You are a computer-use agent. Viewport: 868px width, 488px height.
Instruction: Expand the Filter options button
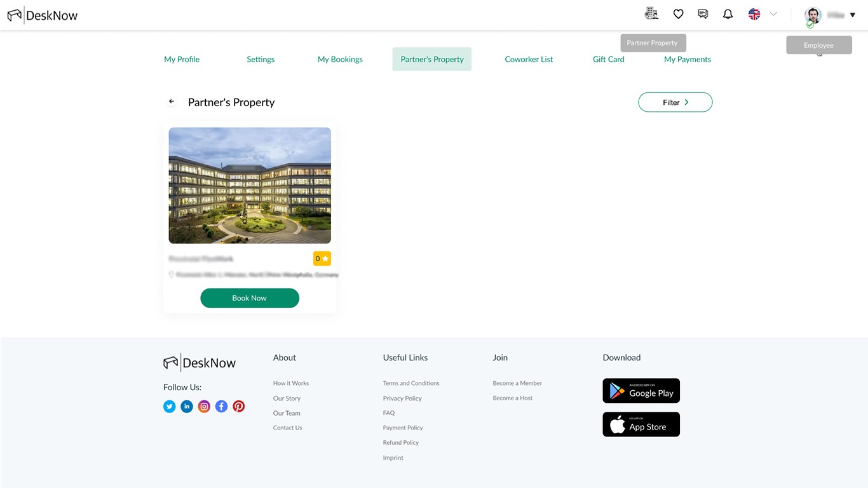[675, 102]
